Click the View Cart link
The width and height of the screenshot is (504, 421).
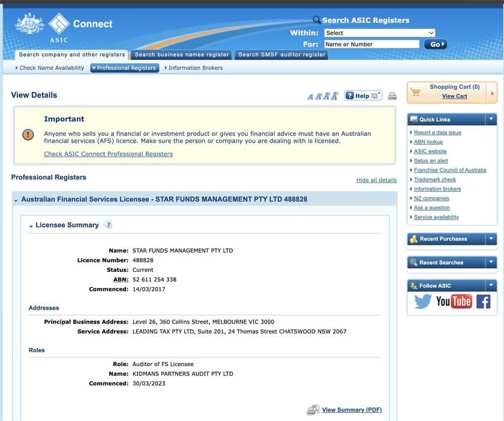coord(454,96)
